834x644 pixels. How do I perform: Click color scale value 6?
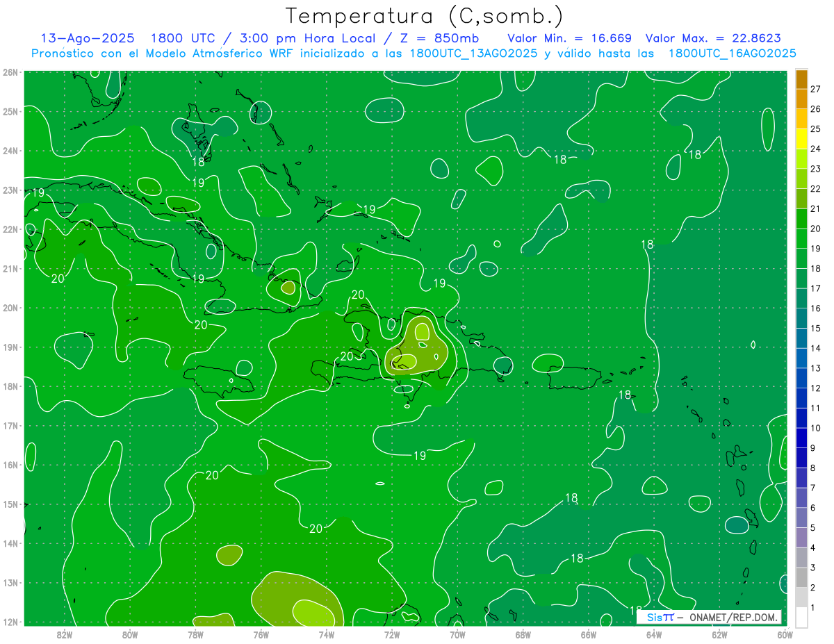[x=813, y=508]
